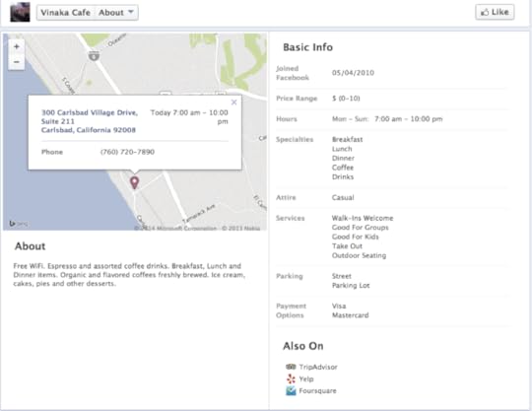The width and height of the screenshot is (532, 411).
Task: Select Today 7:00 am - 10:00 pm hours
Action: click(x=189, y=117)
